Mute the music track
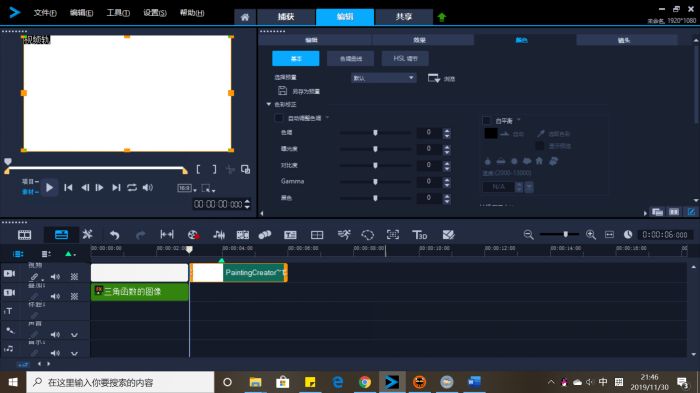The image size is (700, 393). (55, 353)
